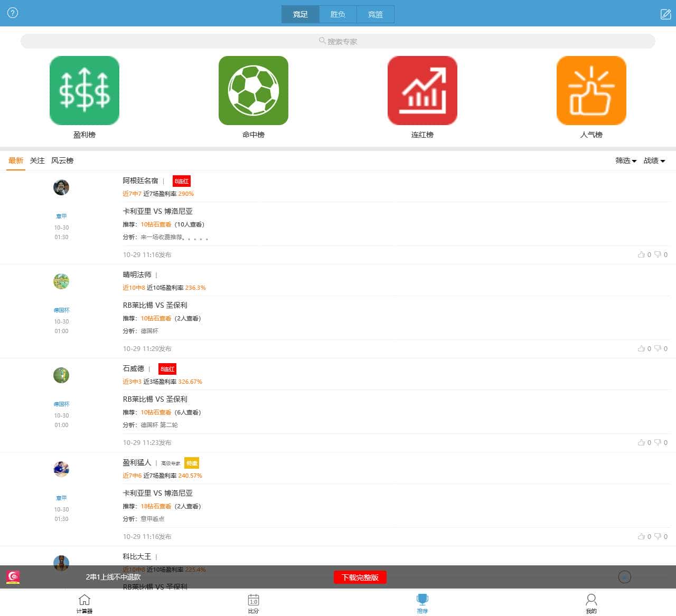Viewport: 676px width, 616px height.
Task: Open expert name 阿根廷名宿
Action: pos(140,181)
